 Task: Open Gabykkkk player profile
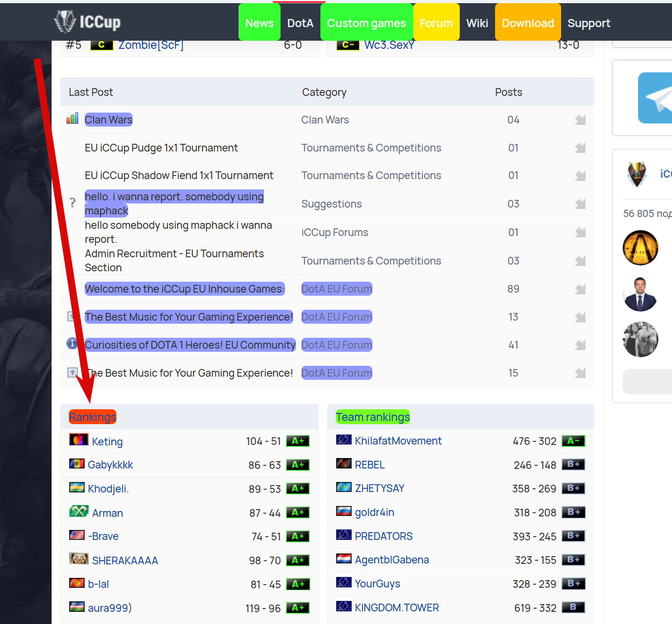tap(110, 465)
